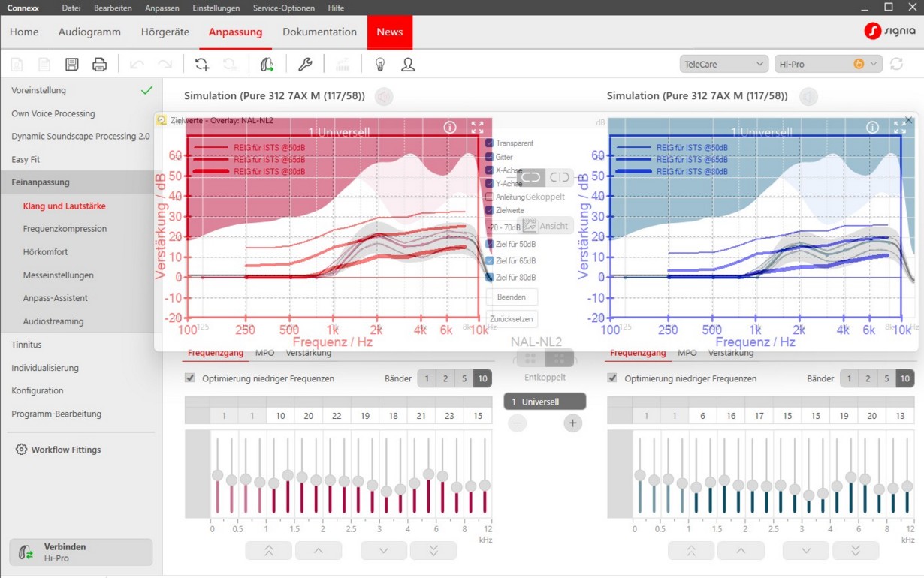This screenshot has width=924, height=578.
Task: Open Tinnitus in the sidebar
Action: click(26, 345)
